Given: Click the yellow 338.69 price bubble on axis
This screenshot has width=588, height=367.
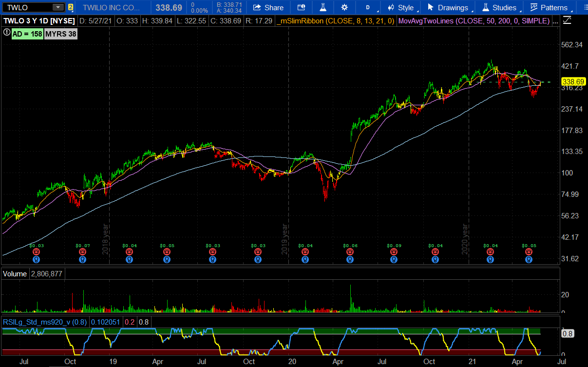Looking at the screenshot, I should point(573,82).
